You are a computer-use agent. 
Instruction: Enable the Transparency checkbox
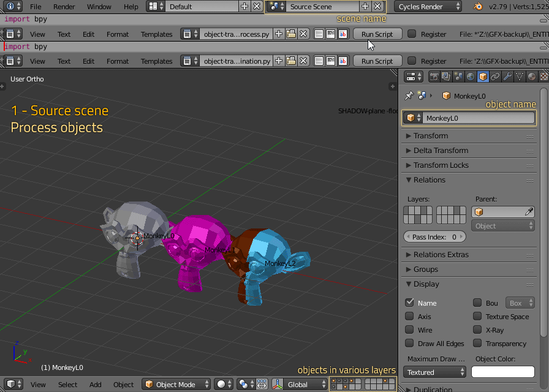tap(477, 344)
